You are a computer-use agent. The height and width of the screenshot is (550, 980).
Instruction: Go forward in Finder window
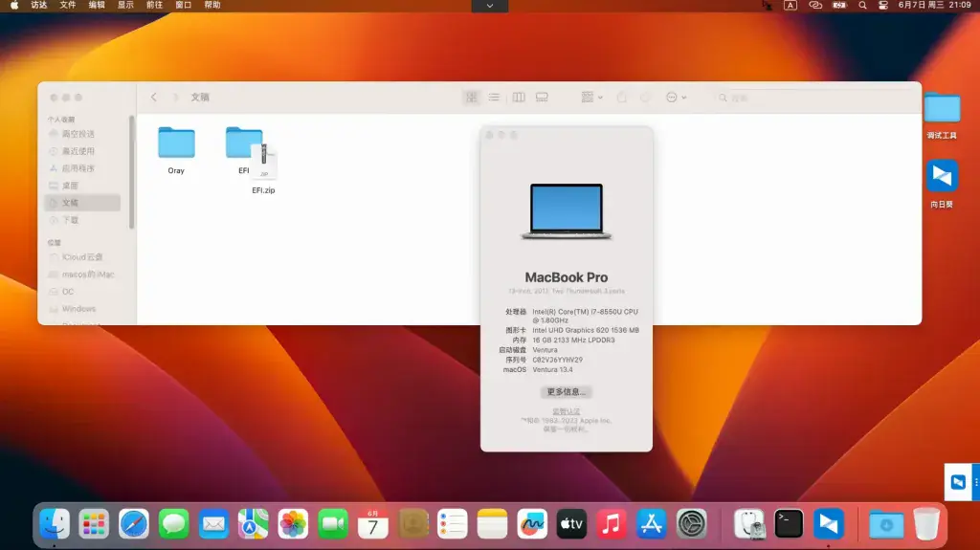tap(175, 97)
